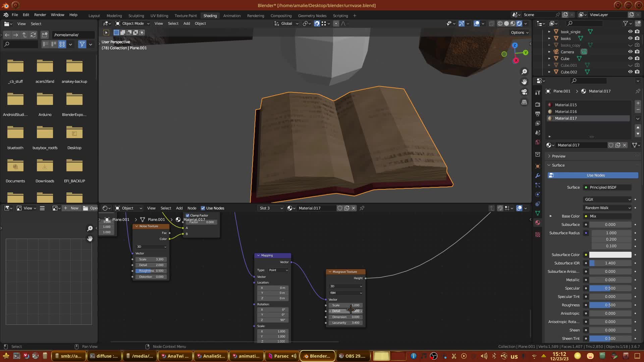Uncheck Use Nodes checkbox in node editor
644x362 pixels.
[x=203, y=208]
